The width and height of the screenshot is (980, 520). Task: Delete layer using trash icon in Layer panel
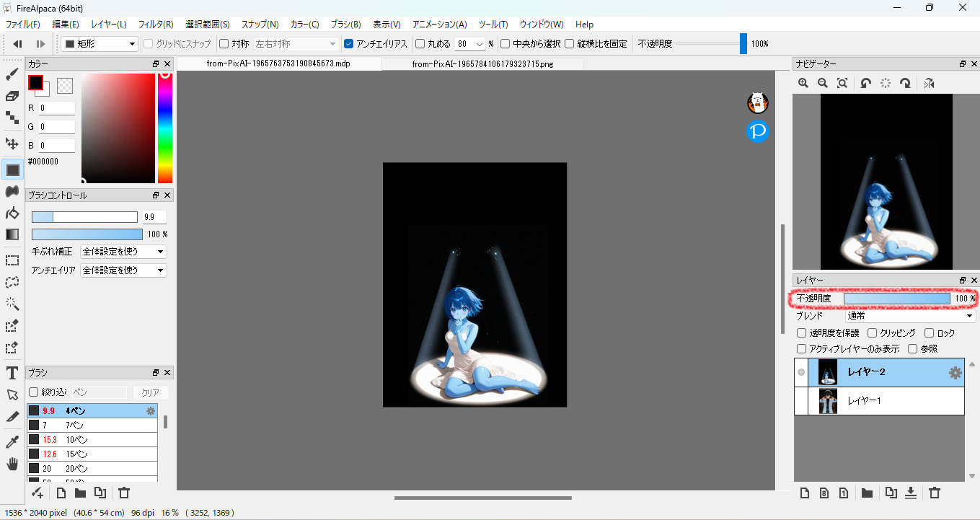point(935,493)
